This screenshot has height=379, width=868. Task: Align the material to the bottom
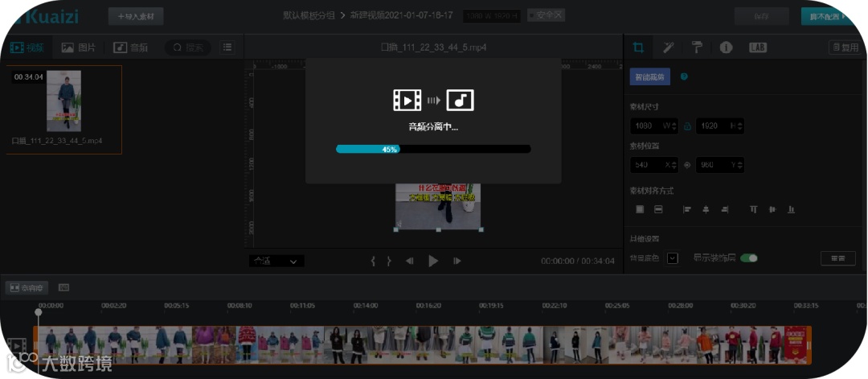coord(791,209)
